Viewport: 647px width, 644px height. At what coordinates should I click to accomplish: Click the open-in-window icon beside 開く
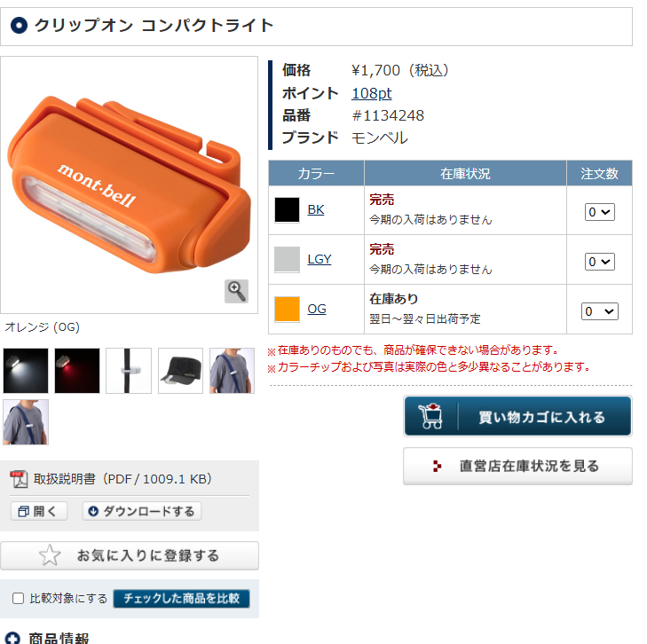pos(24,511)
